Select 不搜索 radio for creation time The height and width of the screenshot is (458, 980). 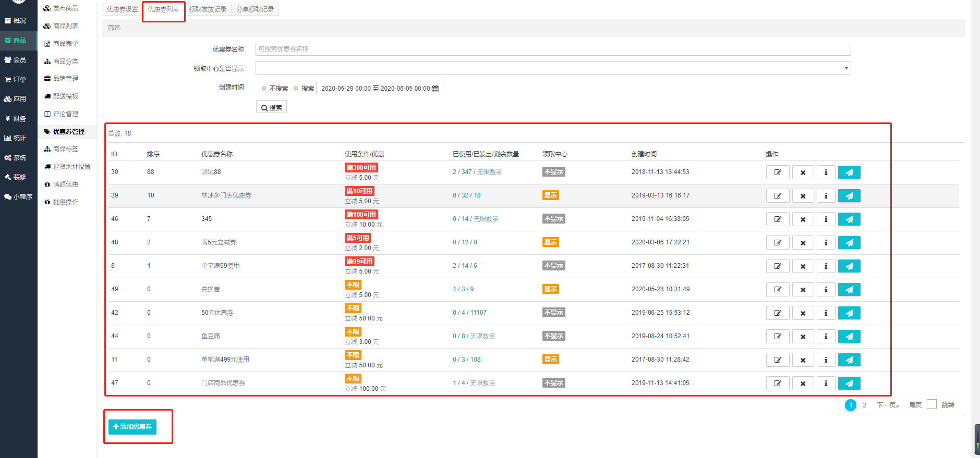pyautogui.click(x=264, y=88)
